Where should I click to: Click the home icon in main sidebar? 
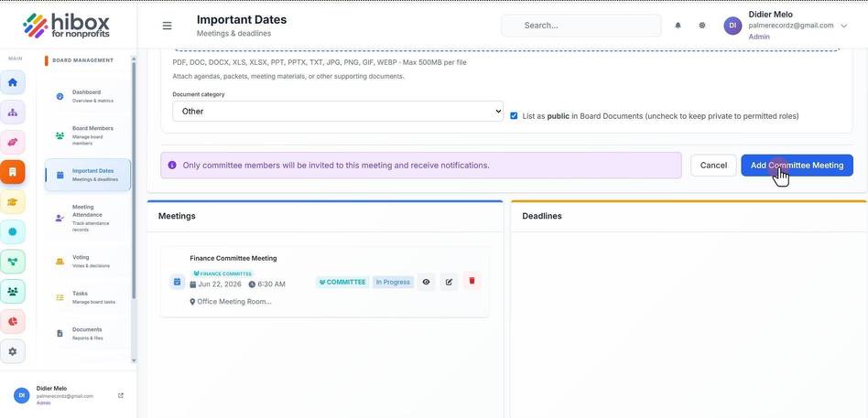tap(13, 82)
